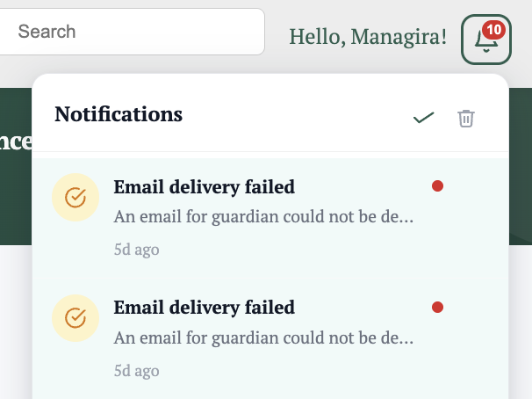Viewport: 532px width, 399px height.
Task: Click the dark green banner behind panel
Action: pyautogui.click(x=16, y=166)
